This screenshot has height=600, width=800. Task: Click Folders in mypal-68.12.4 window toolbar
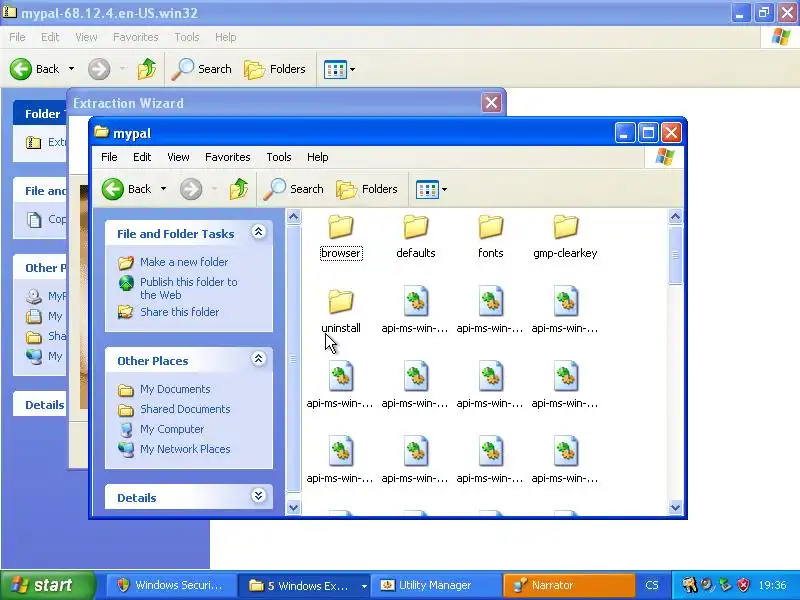[x=275, y=69]
